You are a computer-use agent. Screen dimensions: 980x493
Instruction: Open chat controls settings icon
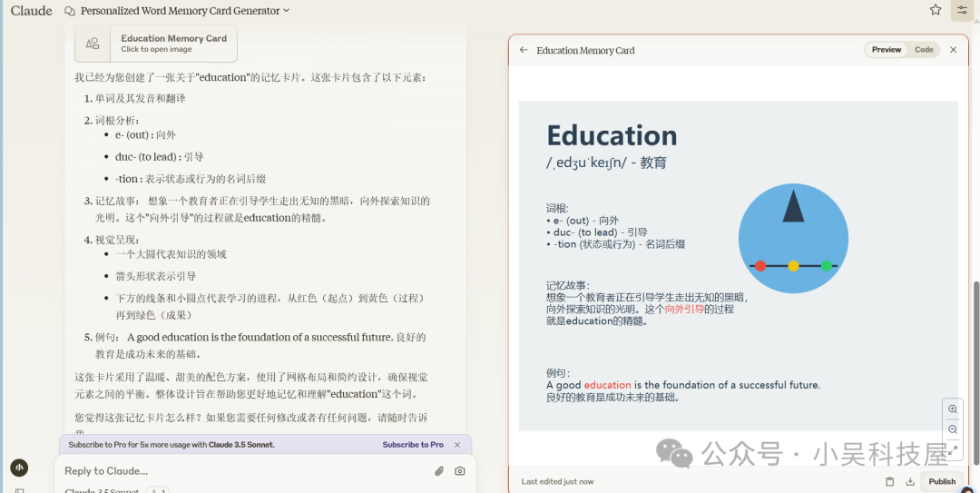(962, 10)
